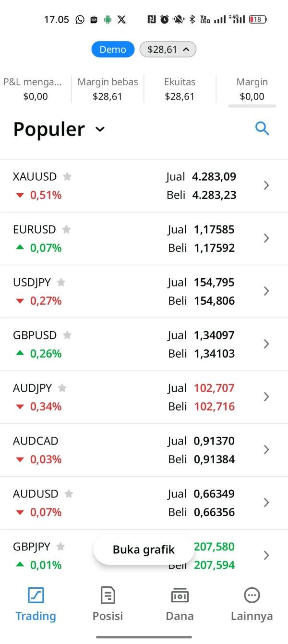Open AUDCAD details chevron
The image size is (288, 644).
coord(267,450)
